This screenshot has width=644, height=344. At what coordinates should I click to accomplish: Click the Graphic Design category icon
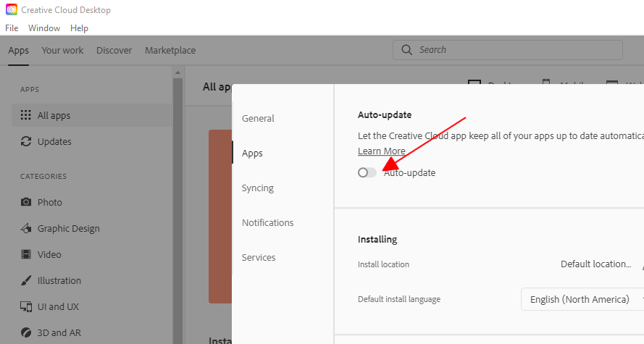click(26, 228)
